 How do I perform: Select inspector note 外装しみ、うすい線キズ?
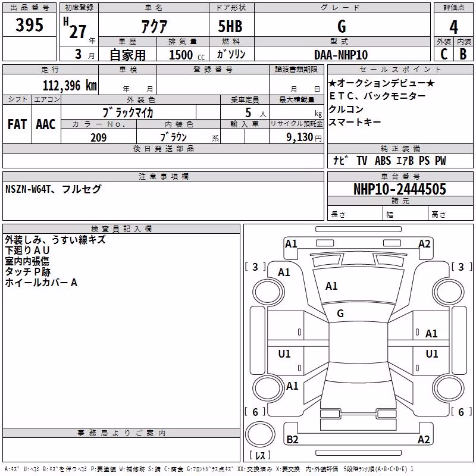click(x=55, y=240)
